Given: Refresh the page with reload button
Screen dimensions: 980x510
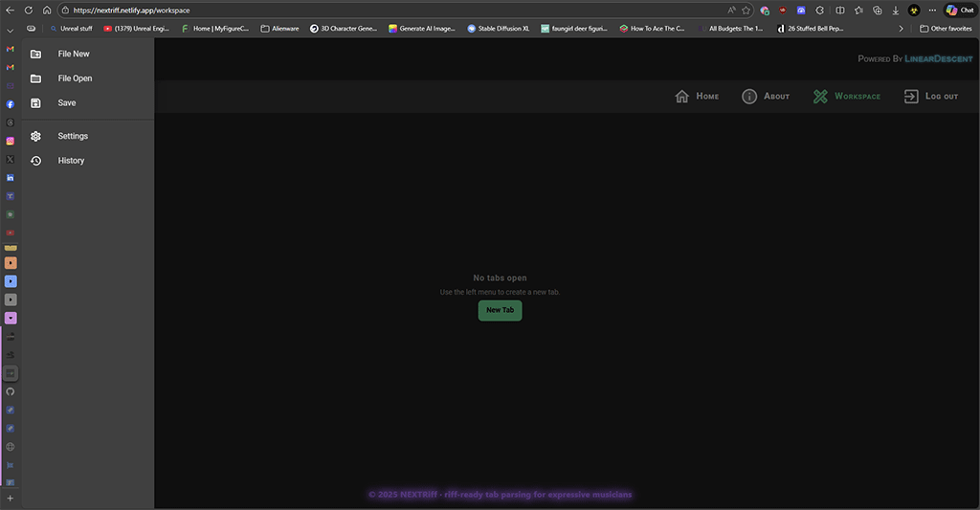Looking at the screenshot, I should 28,10.
